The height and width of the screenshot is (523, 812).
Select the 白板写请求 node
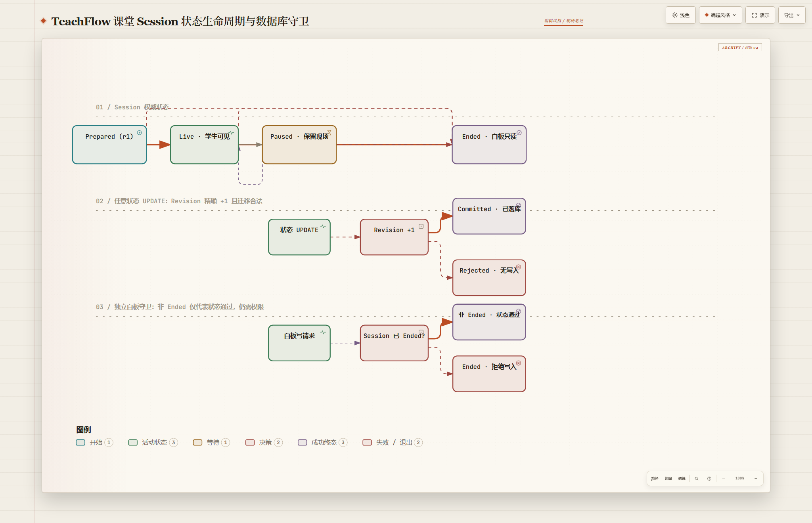click(299, 343)
